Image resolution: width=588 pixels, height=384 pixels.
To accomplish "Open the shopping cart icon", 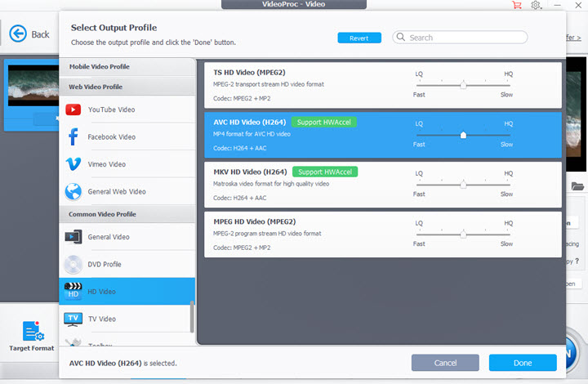I will coord(517,5).
